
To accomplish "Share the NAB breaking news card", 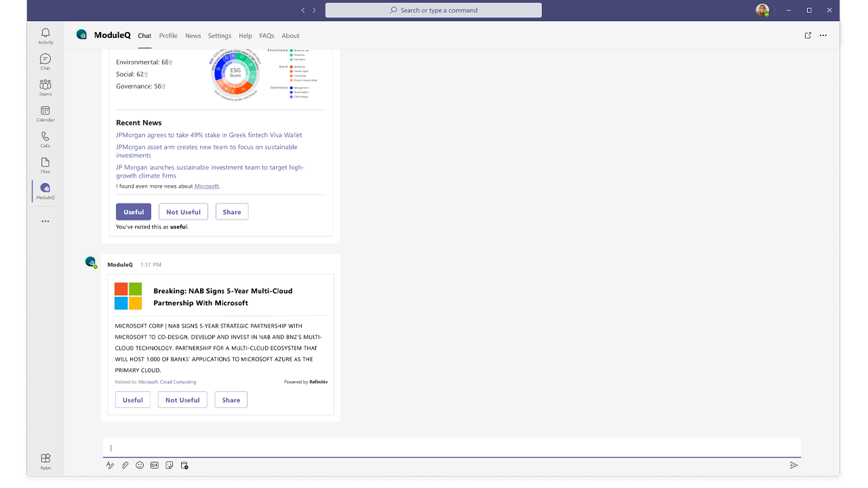I will (231, 400).
